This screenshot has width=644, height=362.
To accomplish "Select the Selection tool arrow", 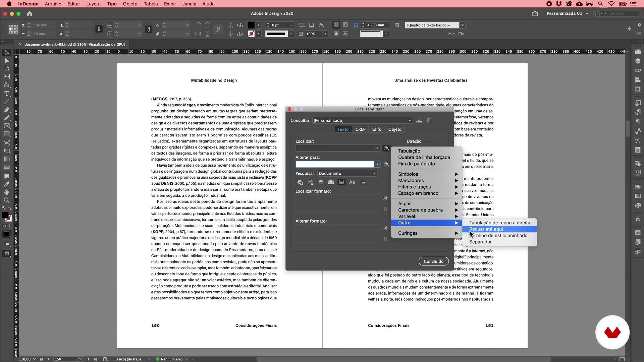I will point(6,53).
